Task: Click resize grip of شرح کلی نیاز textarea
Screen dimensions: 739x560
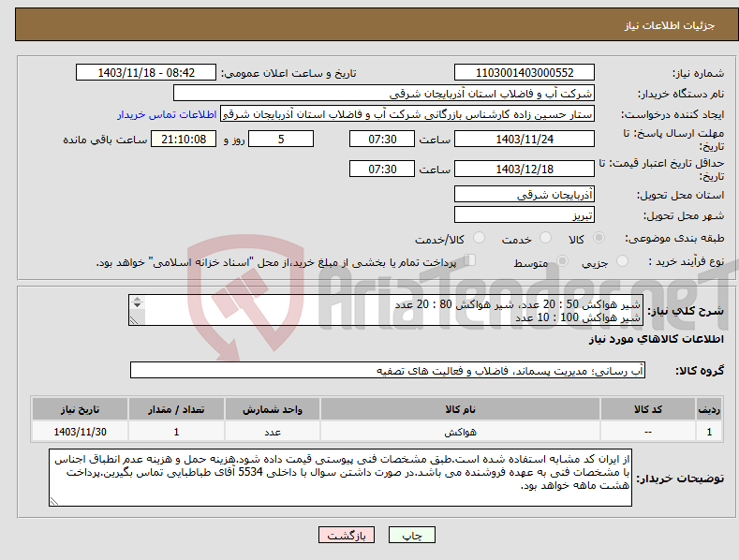Action: point(134,320)
